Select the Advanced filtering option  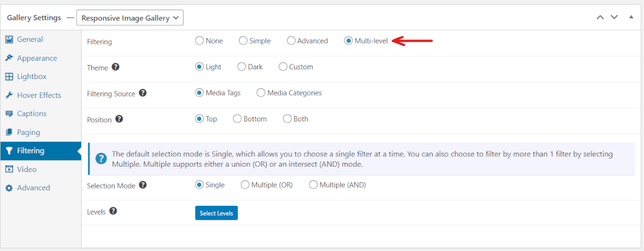point(291,41)
